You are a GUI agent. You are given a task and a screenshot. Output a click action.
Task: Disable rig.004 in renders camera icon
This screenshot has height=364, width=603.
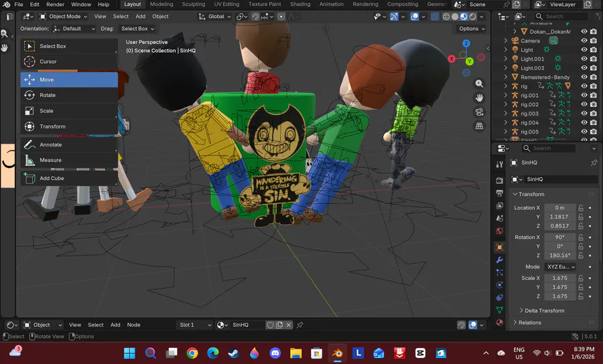point(594,123)
